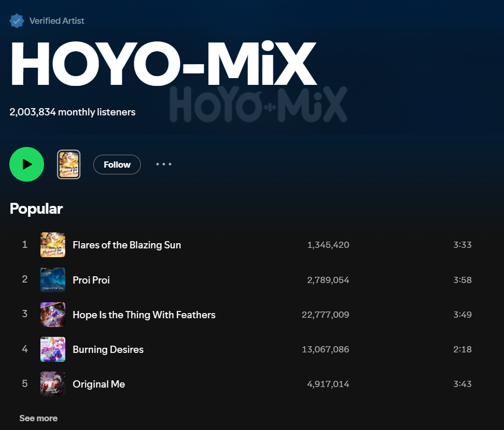This screenshot has width=504, height=430.
Task: Click the Verified Artist badge icon
Action: pyautogui.click(x=17, y=21)
